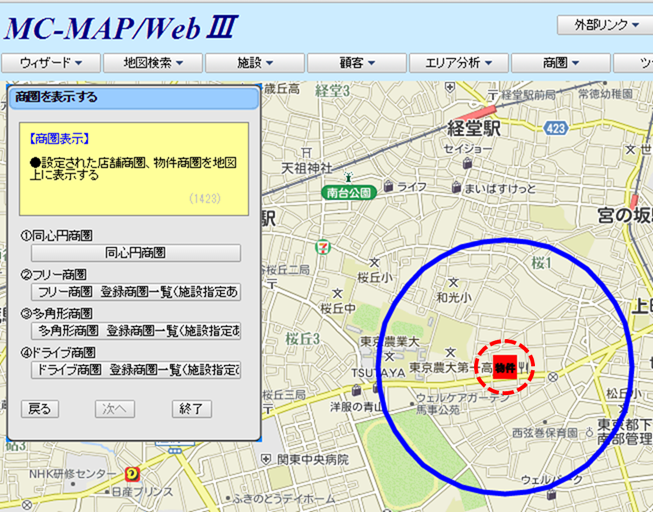The height and width of the screenshot is (512, 653).
Task: Open the ウィザード dropdown menu
Action: tap(51, 63)
